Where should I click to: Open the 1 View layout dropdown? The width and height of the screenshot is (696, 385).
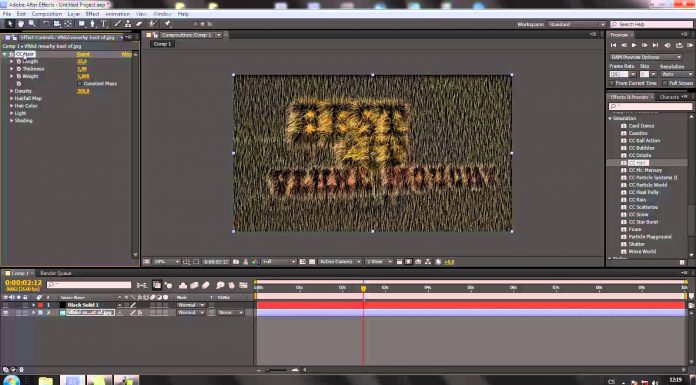pos(379,262)
